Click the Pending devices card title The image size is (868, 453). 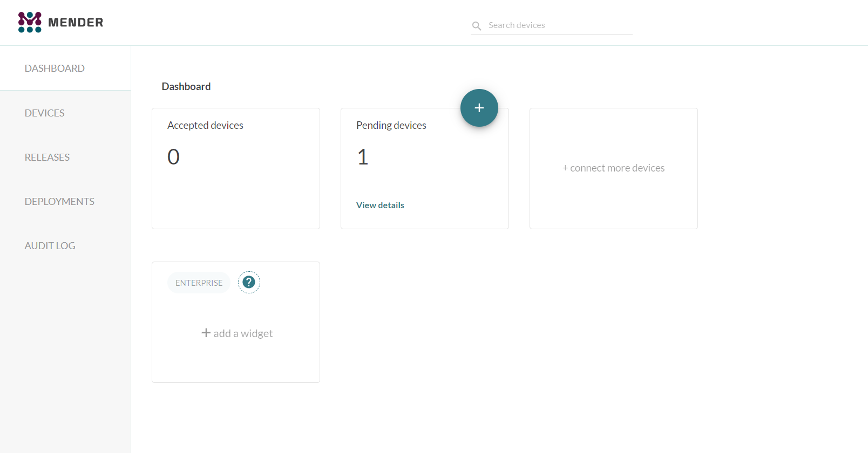[x=391, y=125]
